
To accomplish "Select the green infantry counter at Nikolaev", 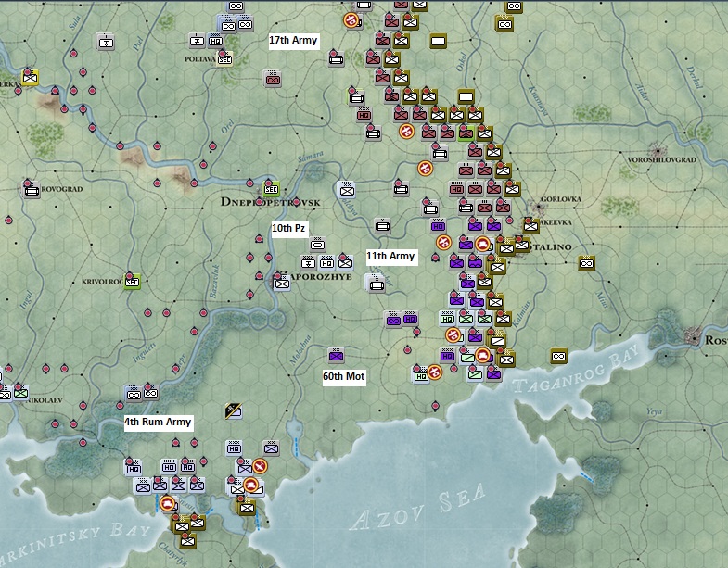I will tap(21, 393).
